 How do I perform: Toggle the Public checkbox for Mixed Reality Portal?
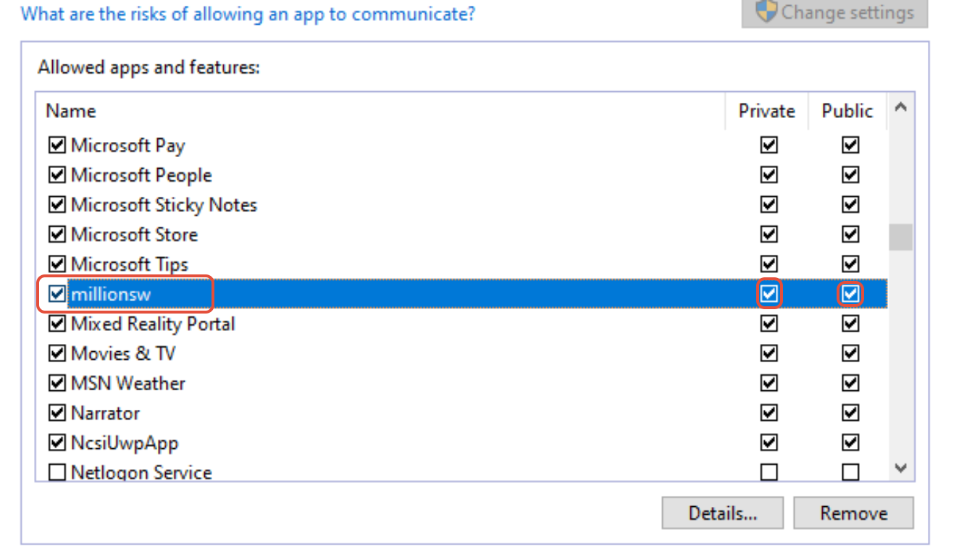click(850, 324)
